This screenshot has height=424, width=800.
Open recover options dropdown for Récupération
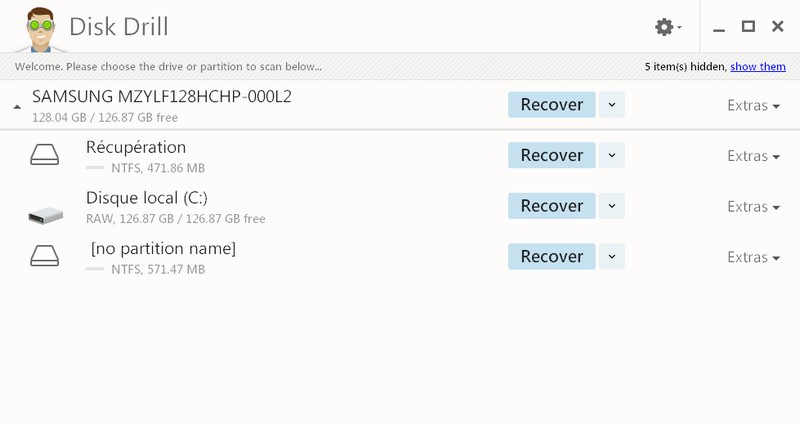[612, 155]
